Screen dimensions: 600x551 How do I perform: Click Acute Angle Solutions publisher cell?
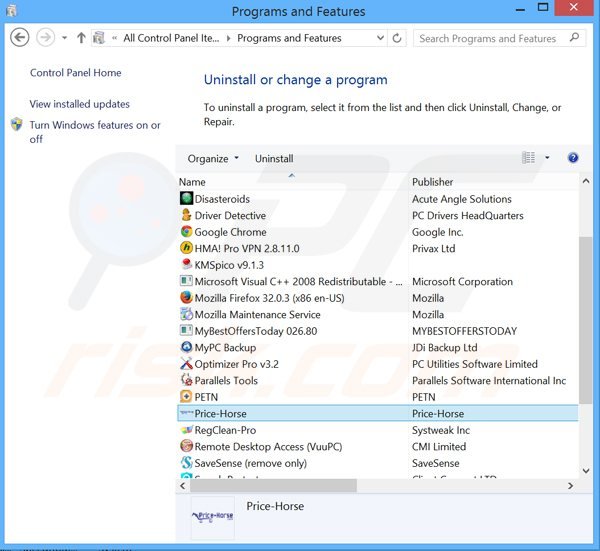461,199
